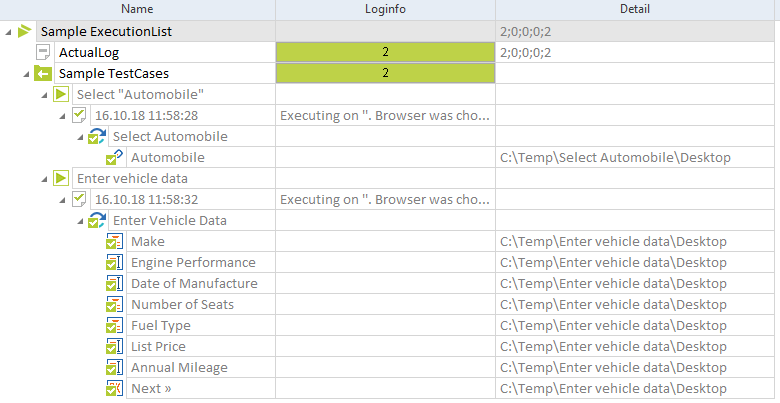The image size is (780, 403).
Task: Click the Select Automobile step icon
Action: [x=97, y=136]
